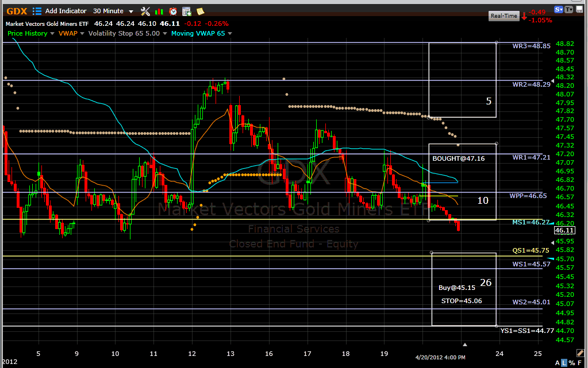The width and height of the screenshot is (588, 368).
Task: Click the Price History label
Action: (x=28, y=33)
